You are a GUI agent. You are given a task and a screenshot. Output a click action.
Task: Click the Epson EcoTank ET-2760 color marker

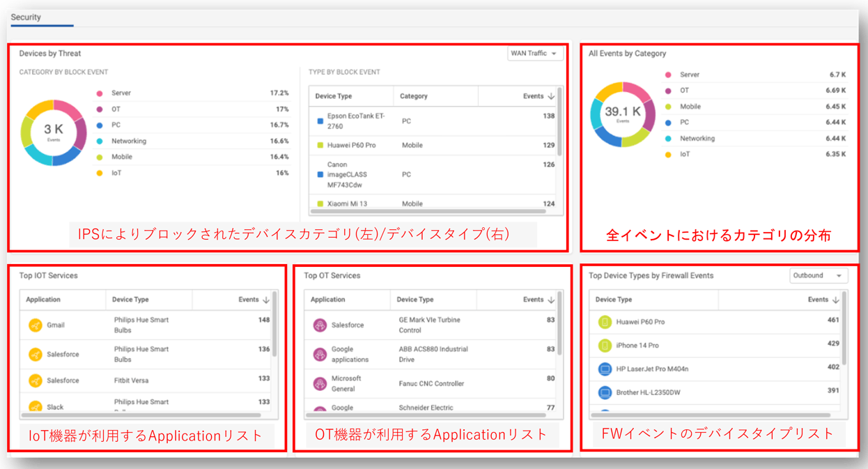click(320, 121)
